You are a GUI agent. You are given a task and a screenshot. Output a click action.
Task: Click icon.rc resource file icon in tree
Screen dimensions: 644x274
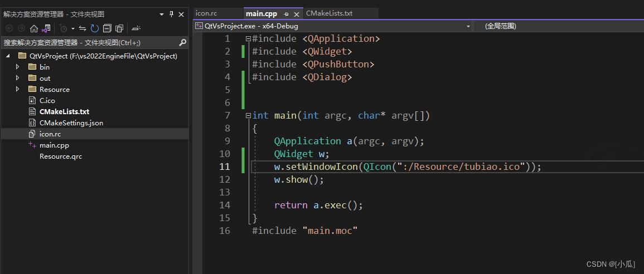pos(32,134)
